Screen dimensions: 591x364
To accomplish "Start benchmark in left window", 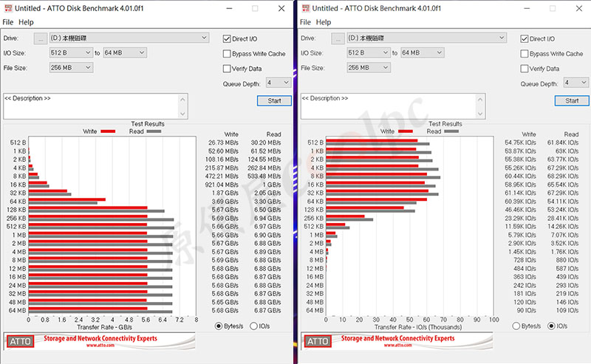I will 274,100.
